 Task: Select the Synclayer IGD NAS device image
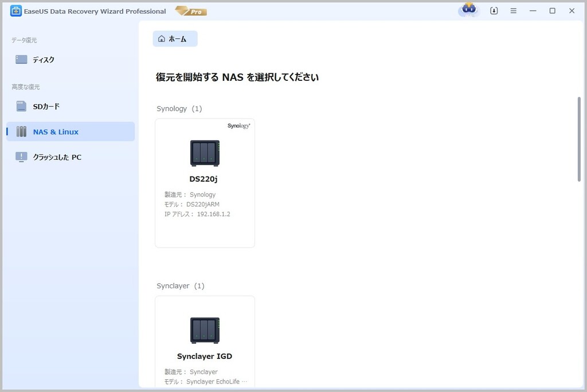coord(205,331)
